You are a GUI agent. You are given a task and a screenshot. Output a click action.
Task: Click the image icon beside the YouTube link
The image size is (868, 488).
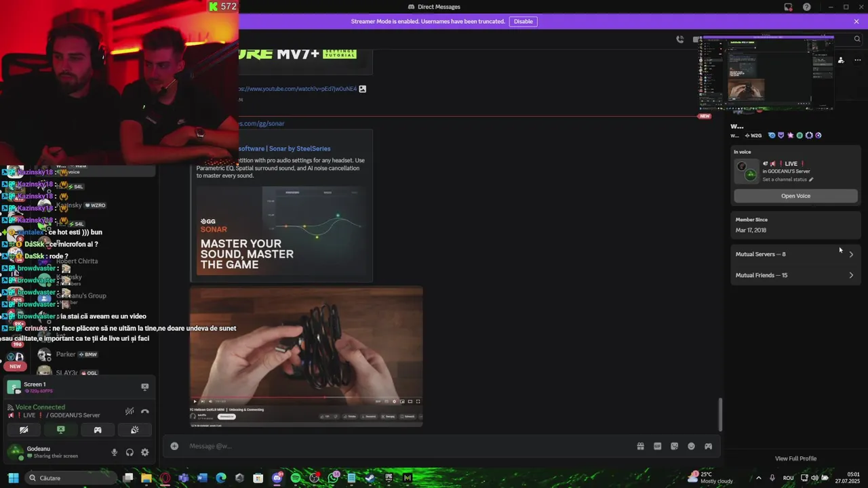pos(363,89)
